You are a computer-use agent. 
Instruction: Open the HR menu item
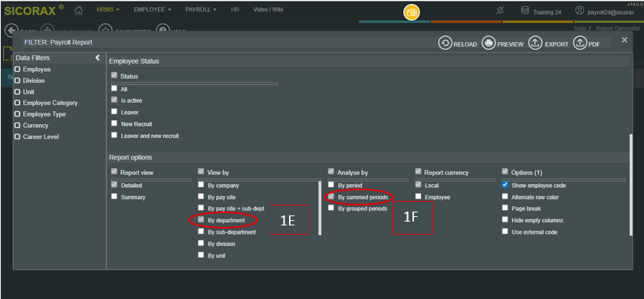coord(235,9)
